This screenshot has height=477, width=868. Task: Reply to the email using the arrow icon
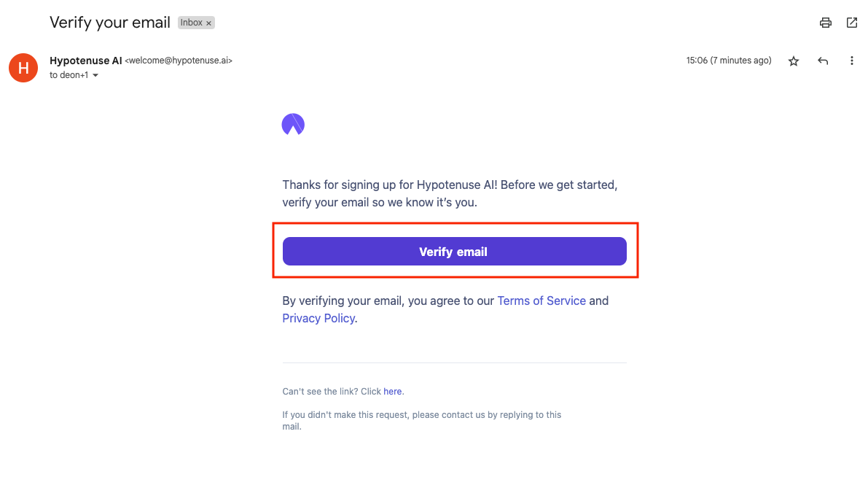click(823, 61)
